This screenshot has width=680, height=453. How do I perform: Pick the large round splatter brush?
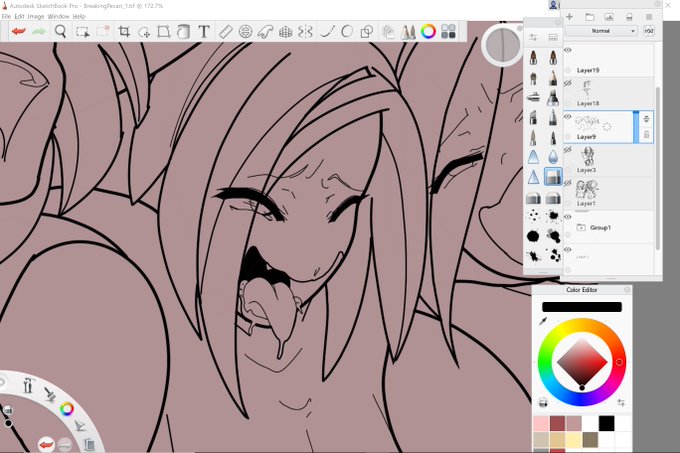(x=533, y=236)
